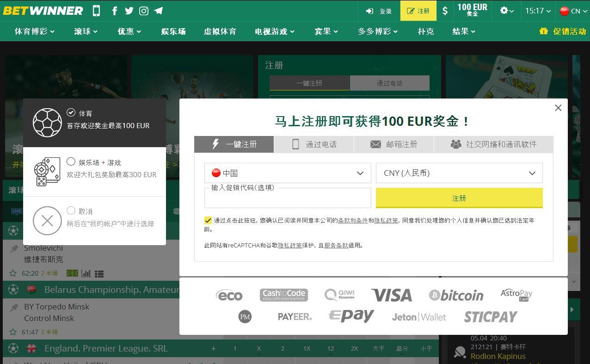Open the mobile phone app icon
Screen dimensions: 590x364
click(96, 11)
